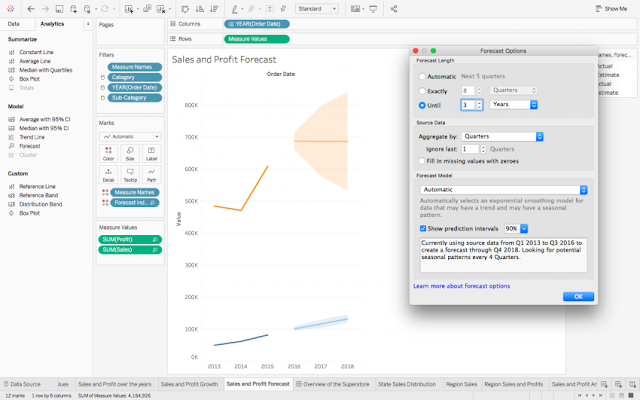Image resolution: width=640 pixels, height=400 pixels.
Task: Switch to the Data pane tab
Action: (13, 24)
